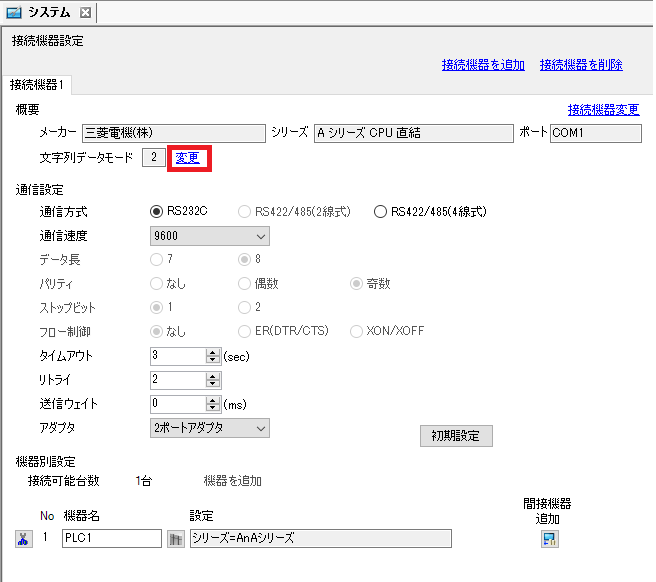This screenshot has width=656, height=582.
Task: Open the 通信速度 9600 dropdown
Action: pyautogui.click(x=210, y=236)
